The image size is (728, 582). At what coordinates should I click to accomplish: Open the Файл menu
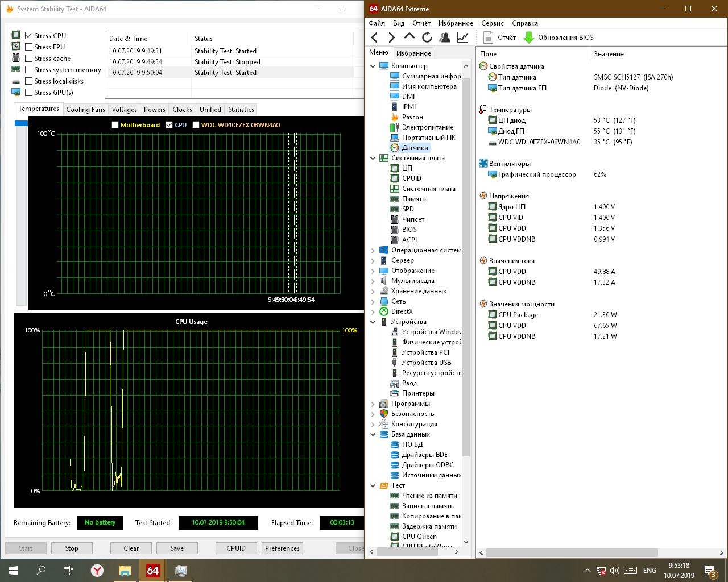tap(377, 23)
